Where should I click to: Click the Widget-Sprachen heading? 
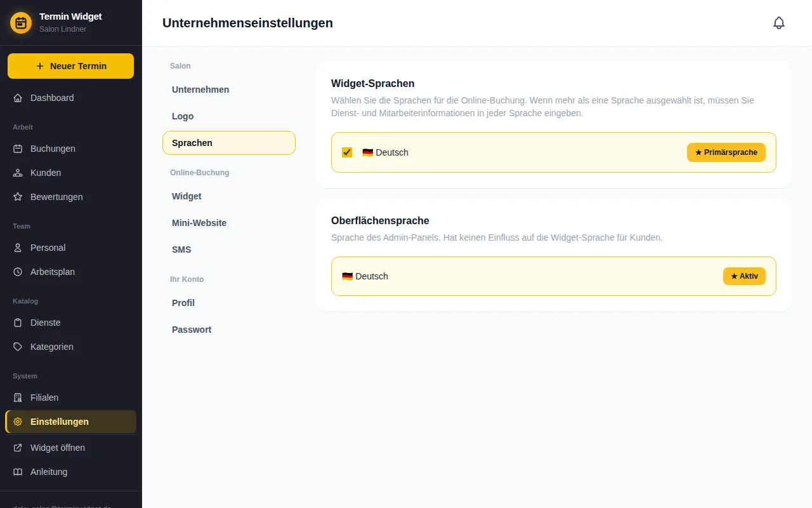[373, 83]
